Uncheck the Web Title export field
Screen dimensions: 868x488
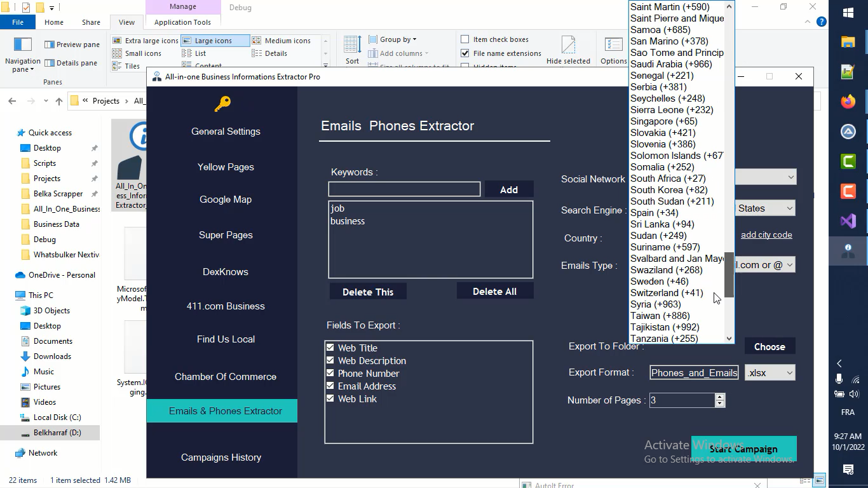(330, 348)
